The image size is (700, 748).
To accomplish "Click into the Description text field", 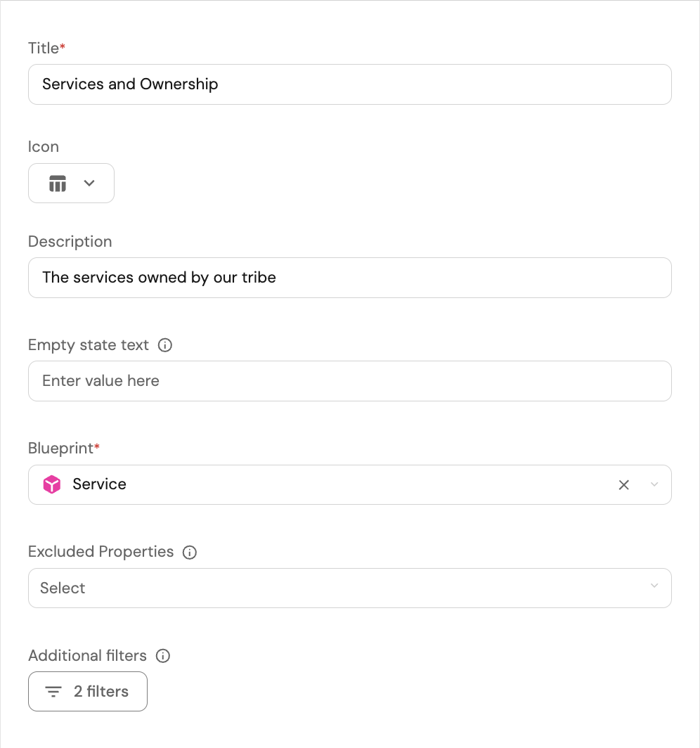I will point(349,278).
